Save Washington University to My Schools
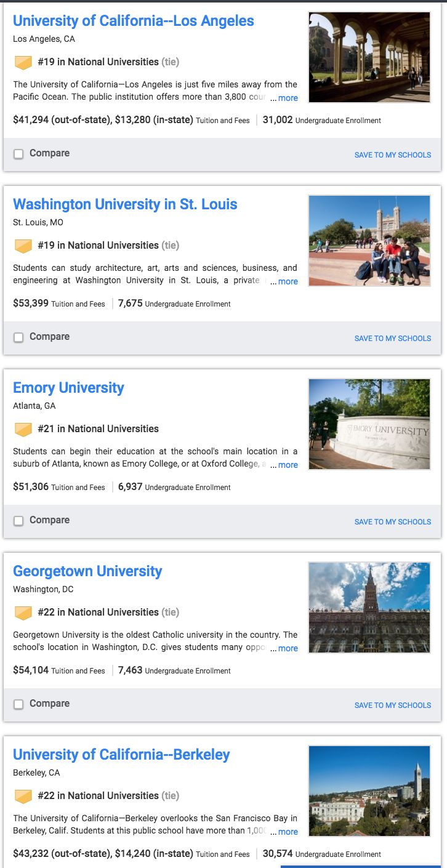Image resolution: width=447 pixels, height=868 pixels. (x=393, y=338)
